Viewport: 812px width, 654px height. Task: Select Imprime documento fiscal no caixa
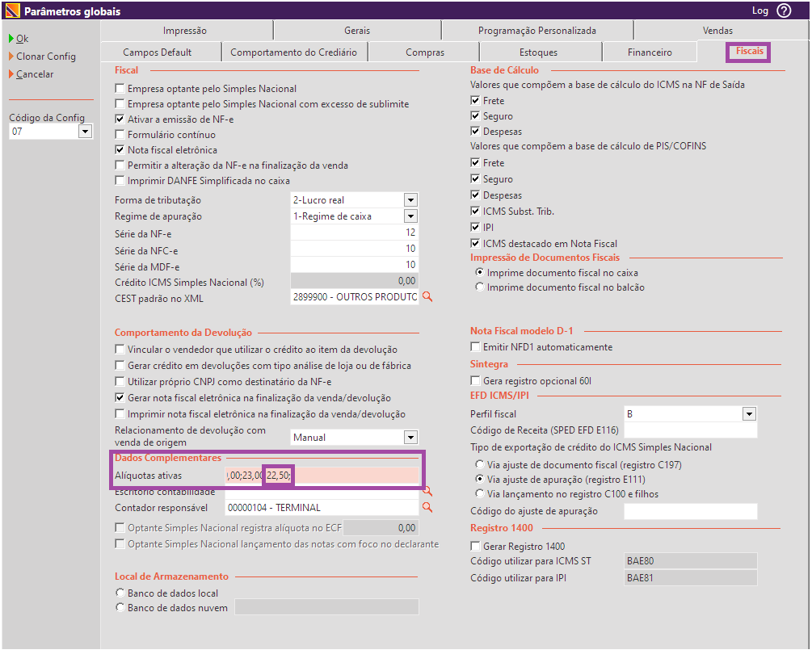tap(480, 272)
